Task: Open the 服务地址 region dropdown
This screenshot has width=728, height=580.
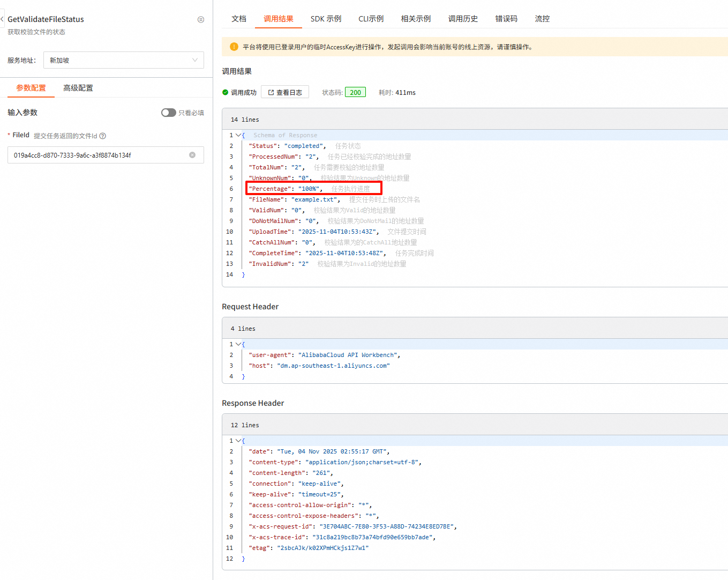Action: (x=124, y=60)
